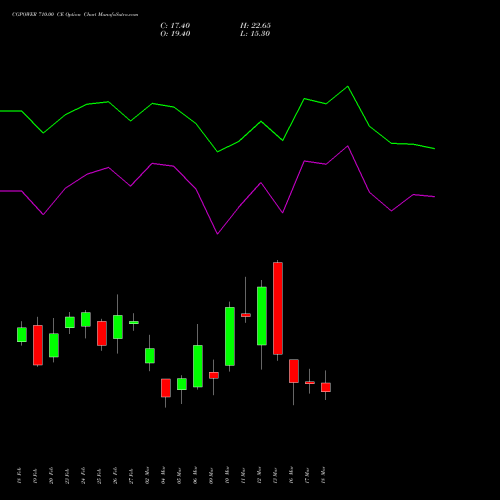Image resolution: width=500 pixels, height=500 pixels.
Task: Click the red candle for 19 Feb
Action: [38, 345]
